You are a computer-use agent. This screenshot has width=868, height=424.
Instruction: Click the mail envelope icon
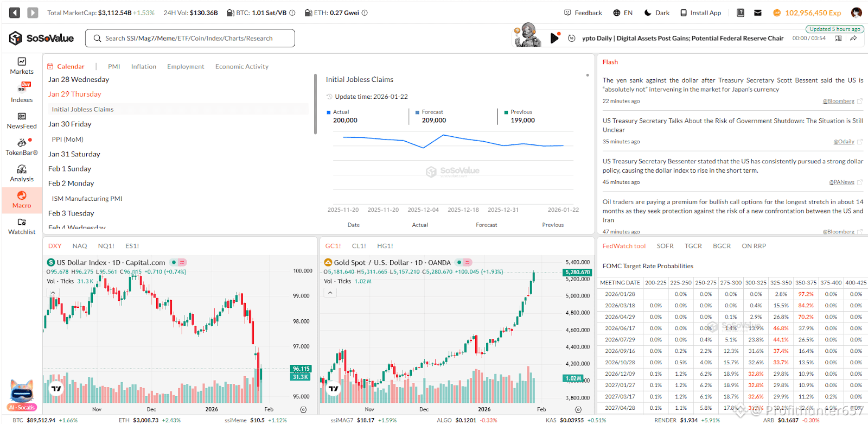click(758, 12)
